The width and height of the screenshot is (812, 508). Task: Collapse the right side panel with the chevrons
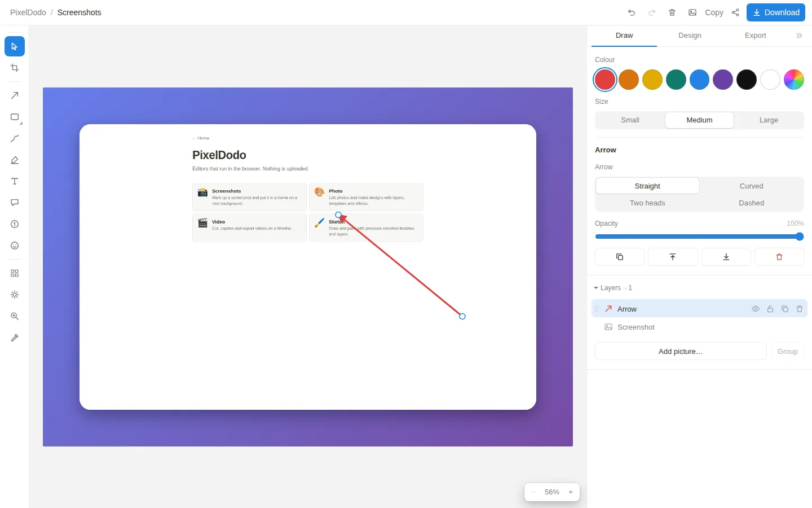tap(799, 36)
